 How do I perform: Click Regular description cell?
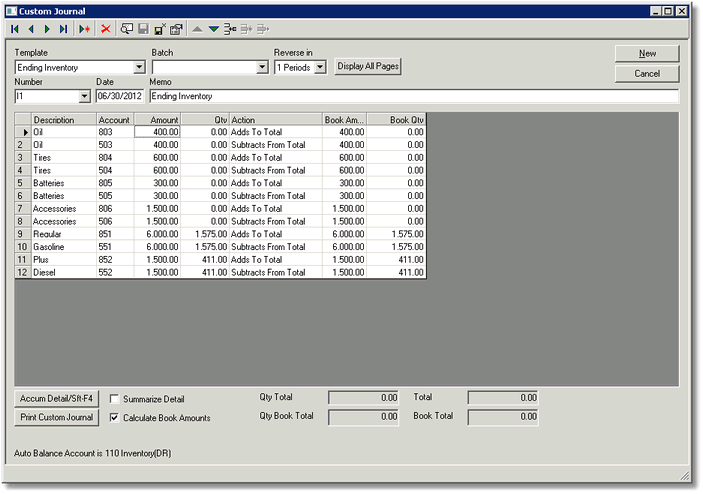(x=64, y=234)
